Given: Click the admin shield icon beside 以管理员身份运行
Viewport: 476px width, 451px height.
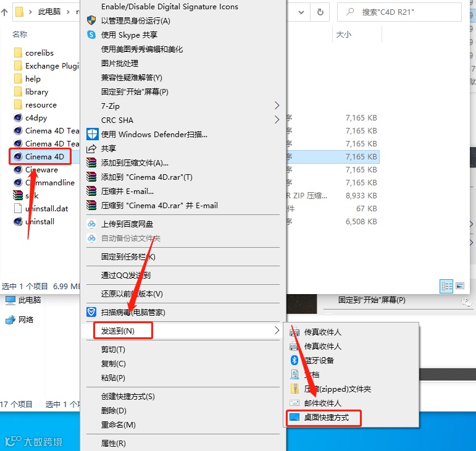Looking at the screenshot, I should (x=91, y=20).
